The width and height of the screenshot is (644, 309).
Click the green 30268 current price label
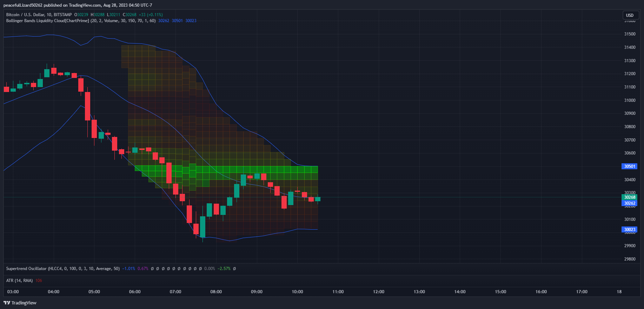click(630, 197)
